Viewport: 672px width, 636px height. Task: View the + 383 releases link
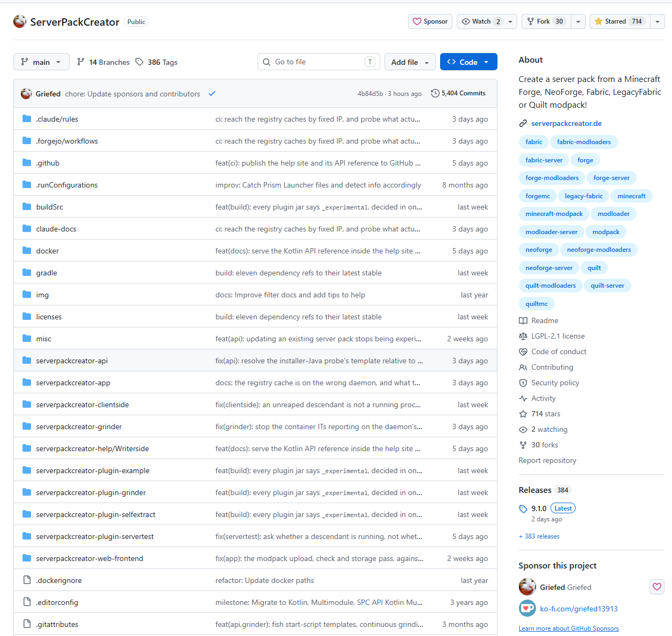539,536
